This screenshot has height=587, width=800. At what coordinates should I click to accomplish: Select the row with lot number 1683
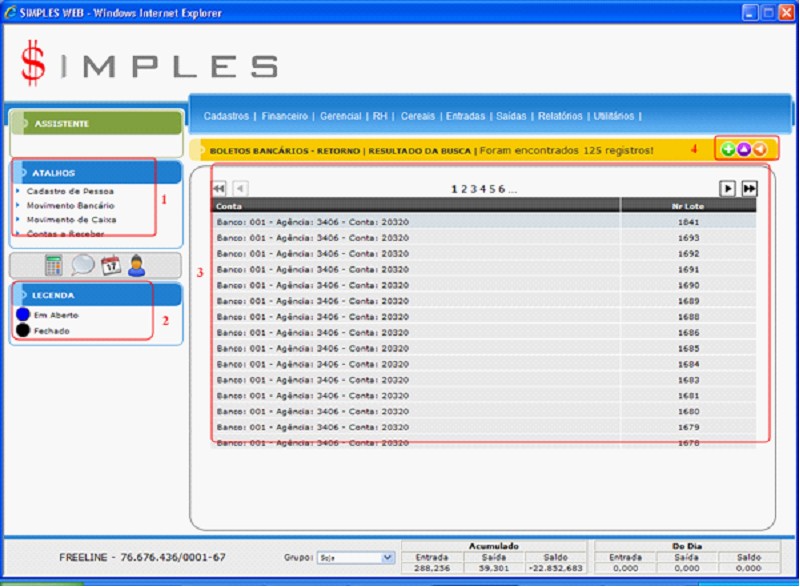(x=484, y=380)
